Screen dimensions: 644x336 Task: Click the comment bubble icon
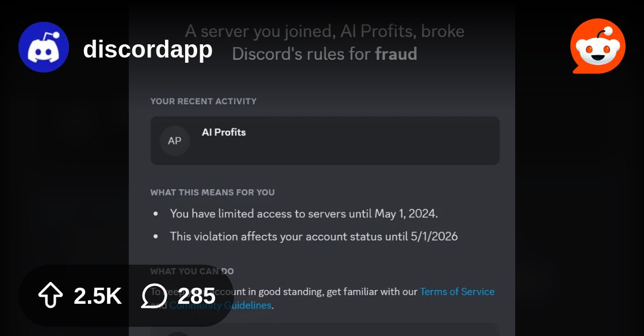[155, 295]
